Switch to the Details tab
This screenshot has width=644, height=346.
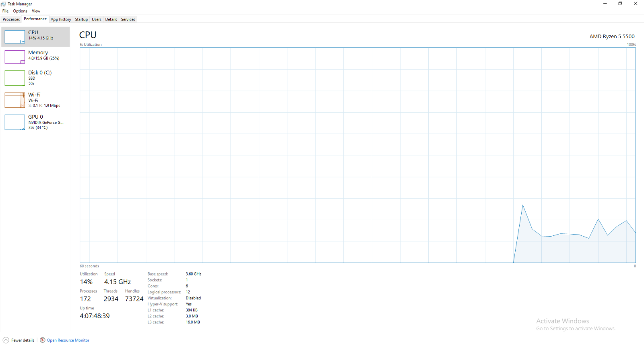point(111,19)
